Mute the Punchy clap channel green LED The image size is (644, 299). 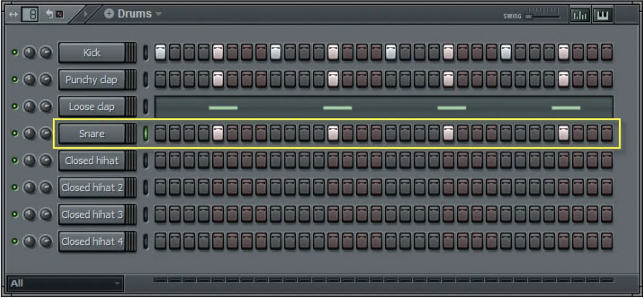click(x=15, y=79)
